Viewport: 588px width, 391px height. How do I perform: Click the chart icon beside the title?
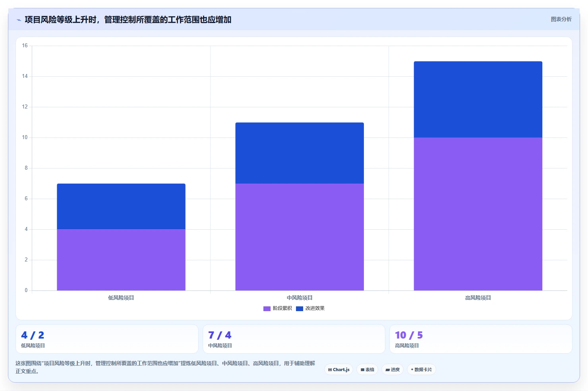19,20
